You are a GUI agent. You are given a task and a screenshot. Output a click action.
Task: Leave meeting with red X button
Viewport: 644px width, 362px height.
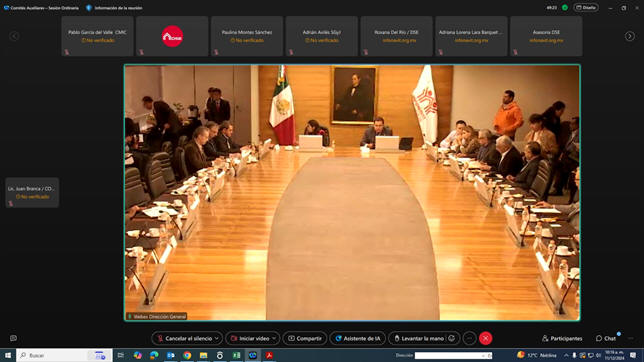[485, 338]
